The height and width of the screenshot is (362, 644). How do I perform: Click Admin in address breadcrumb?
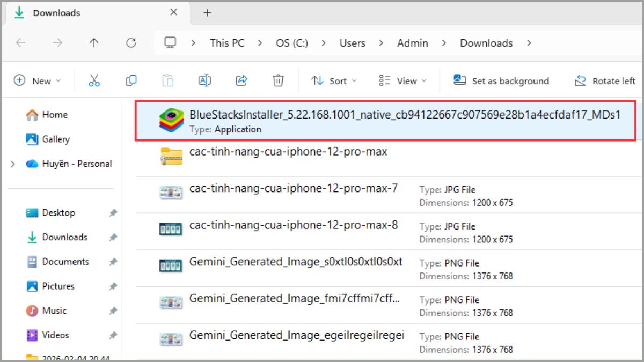413,43
